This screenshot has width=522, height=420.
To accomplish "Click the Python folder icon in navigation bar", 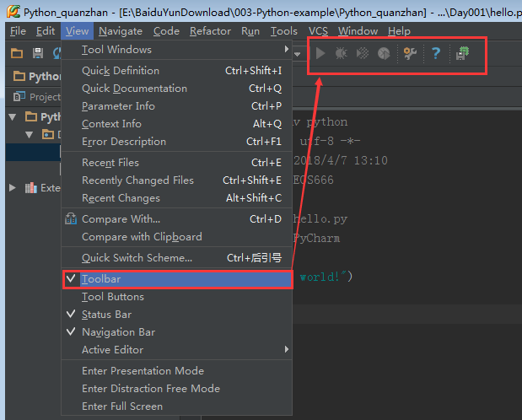I will tap(19, 76).
